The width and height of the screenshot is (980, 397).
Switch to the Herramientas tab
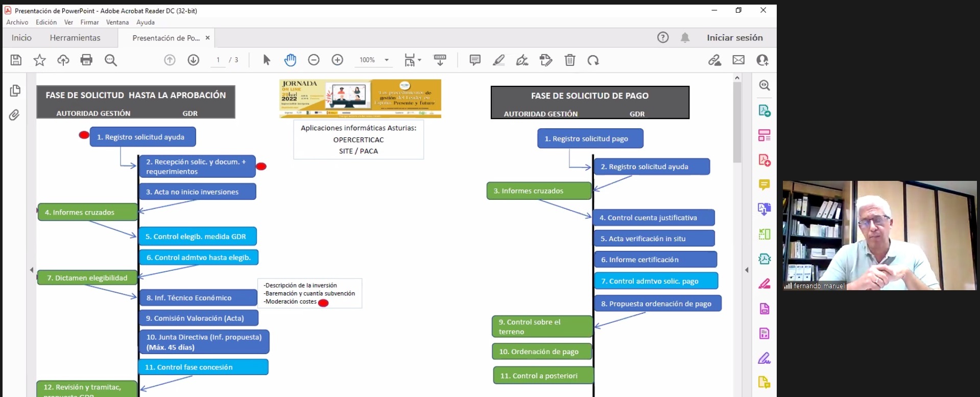[x=75, y=38]
